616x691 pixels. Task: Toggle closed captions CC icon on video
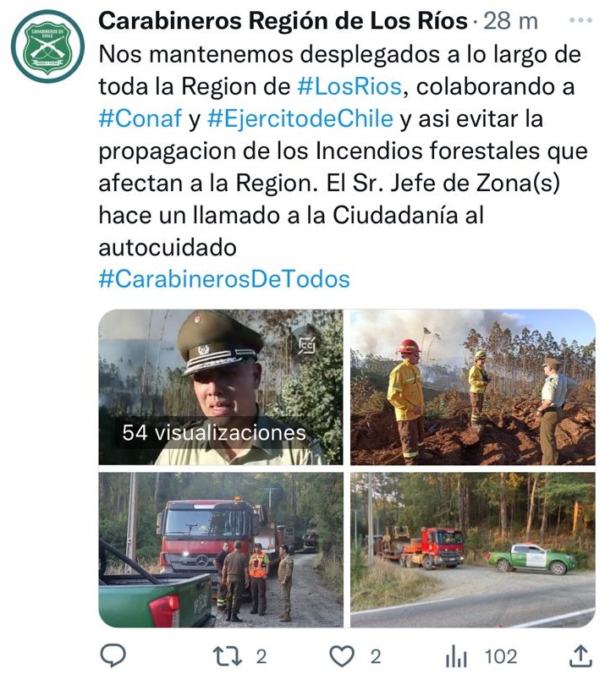(x=307, y=345)
